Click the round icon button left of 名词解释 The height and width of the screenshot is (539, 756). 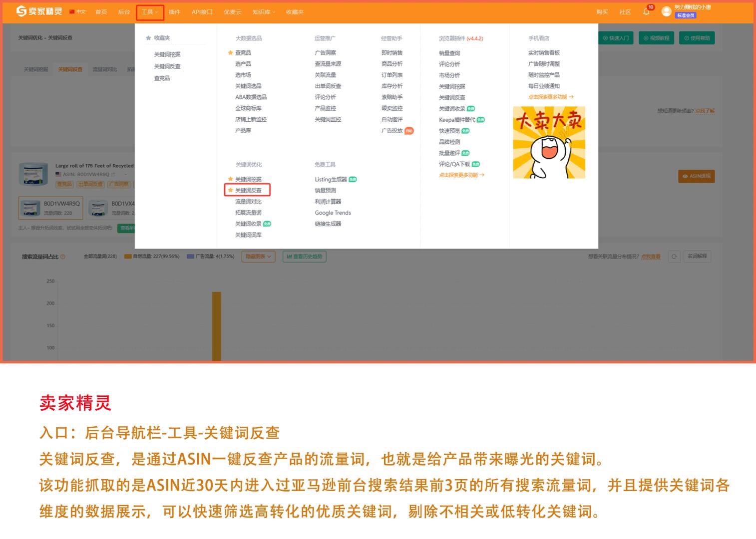[x=674, y=257]
